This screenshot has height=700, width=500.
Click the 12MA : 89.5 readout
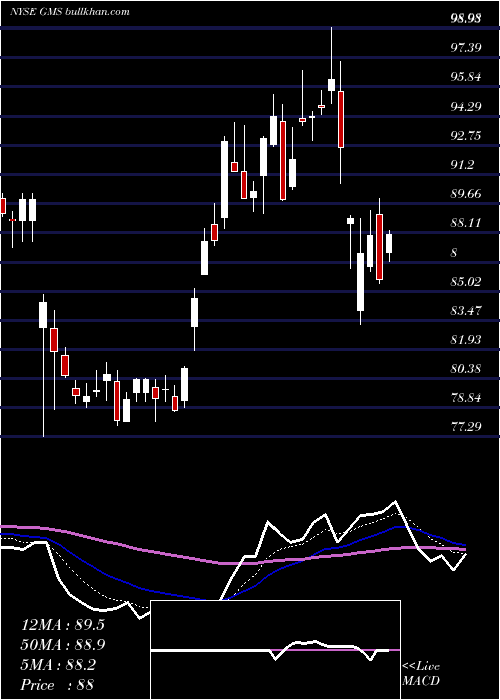click(x=63, y=625)
